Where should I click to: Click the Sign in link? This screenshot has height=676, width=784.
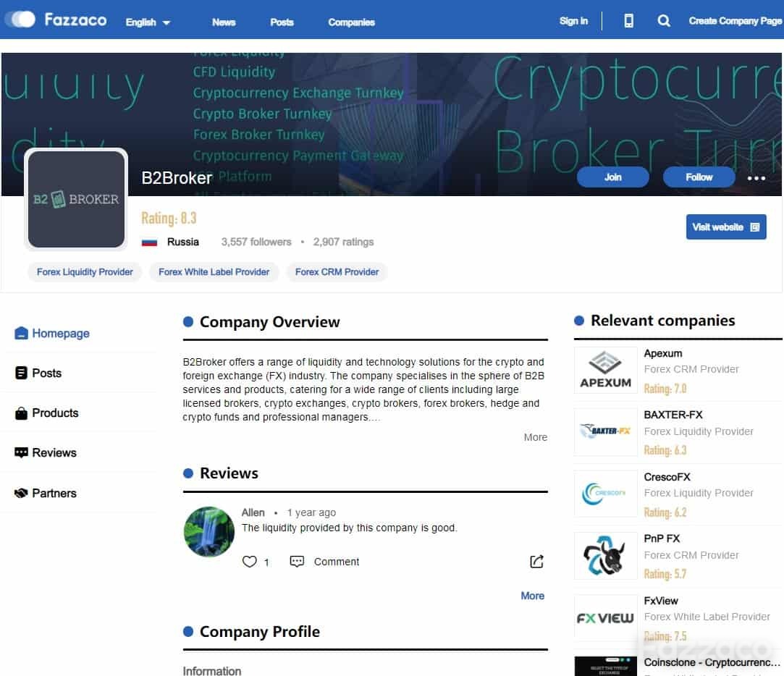[x=573, y=21]
